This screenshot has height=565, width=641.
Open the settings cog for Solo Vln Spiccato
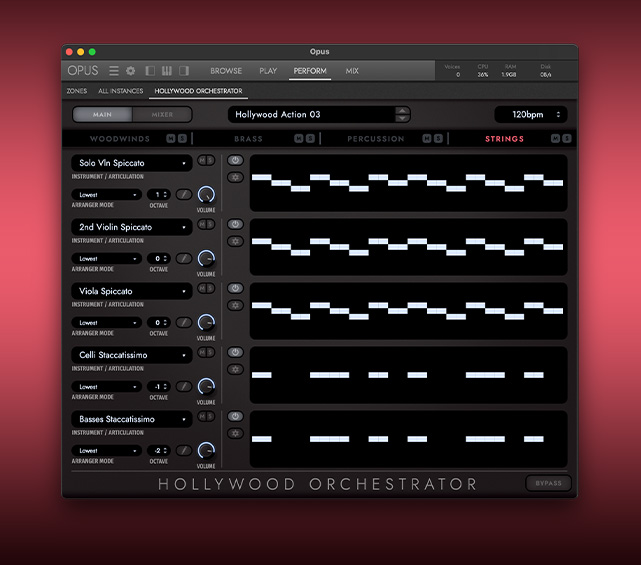coord(235,177)
